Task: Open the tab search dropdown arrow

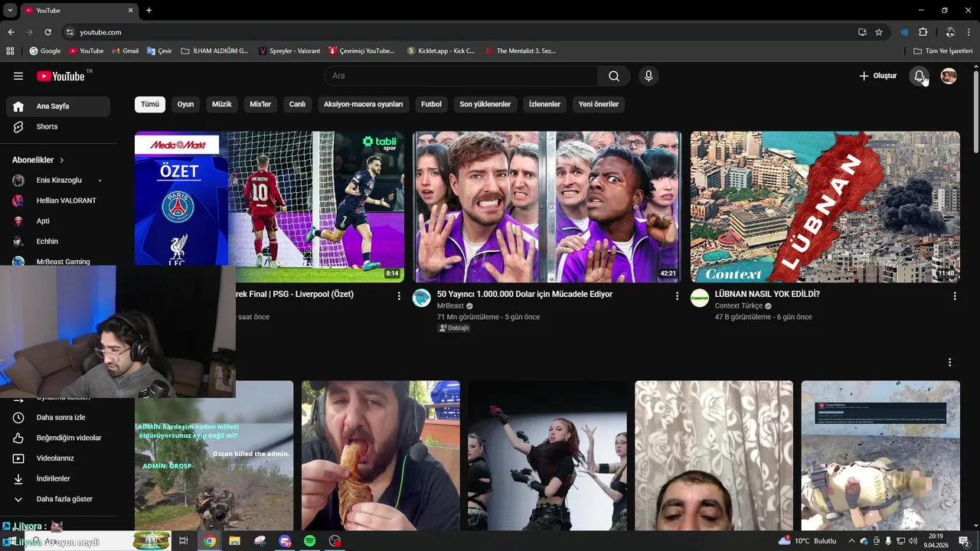Action: [10, 11]
